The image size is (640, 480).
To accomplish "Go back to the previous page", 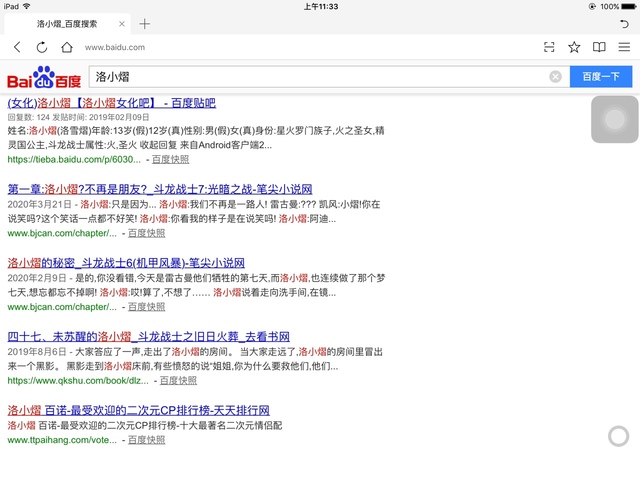I will [17, 47].
